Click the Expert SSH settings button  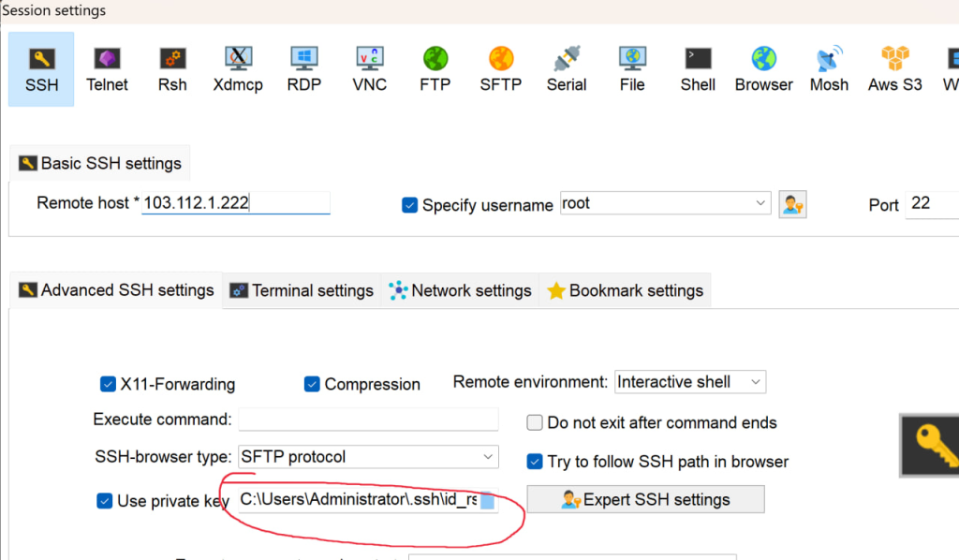click(x=646, y=499)
